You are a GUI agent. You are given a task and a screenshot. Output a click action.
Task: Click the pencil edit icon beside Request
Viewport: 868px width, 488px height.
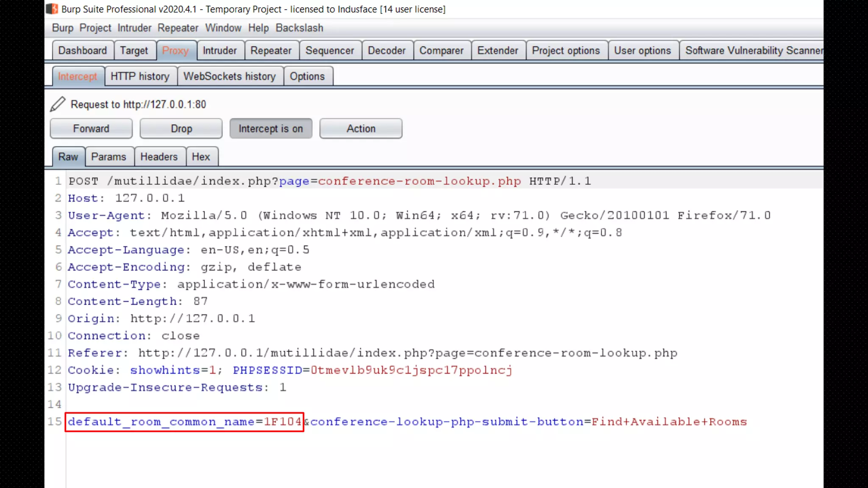tap(58, 104)
